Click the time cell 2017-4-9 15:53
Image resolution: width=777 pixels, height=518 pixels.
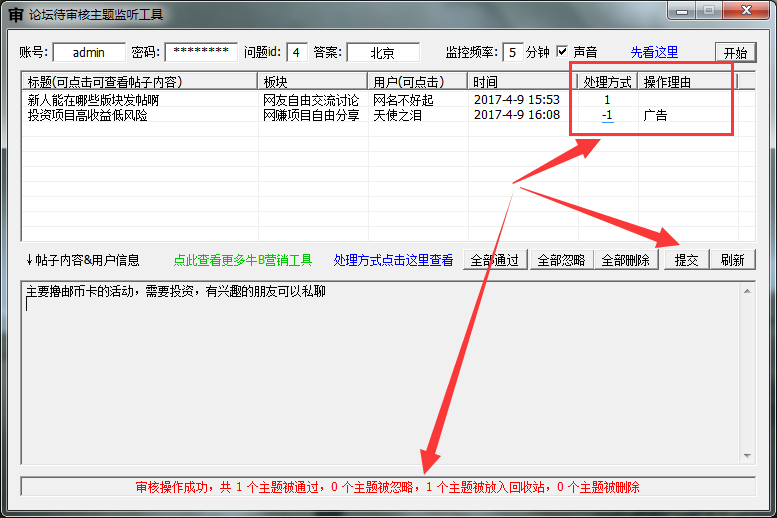point(517,100)
